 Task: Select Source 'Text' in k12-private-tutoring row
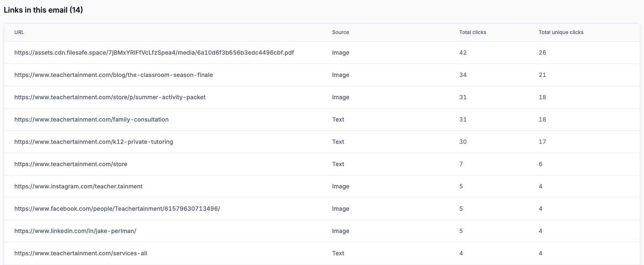pyautogui.click(x=338, y=142)
